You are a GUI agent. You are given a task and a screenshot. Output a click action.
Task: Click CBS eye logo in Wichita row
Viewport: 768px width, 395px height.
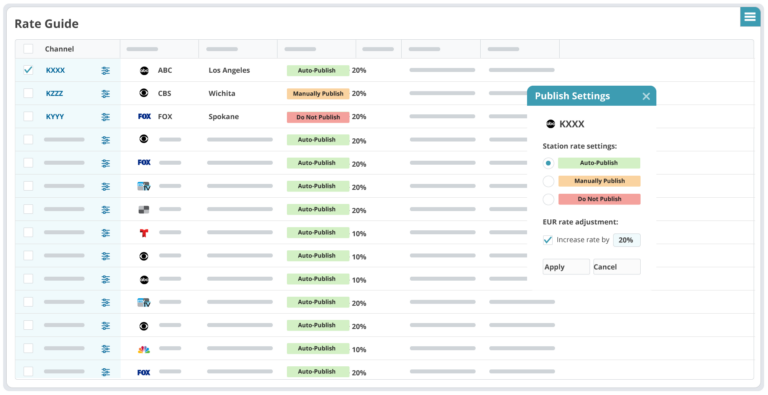(144, 93)
